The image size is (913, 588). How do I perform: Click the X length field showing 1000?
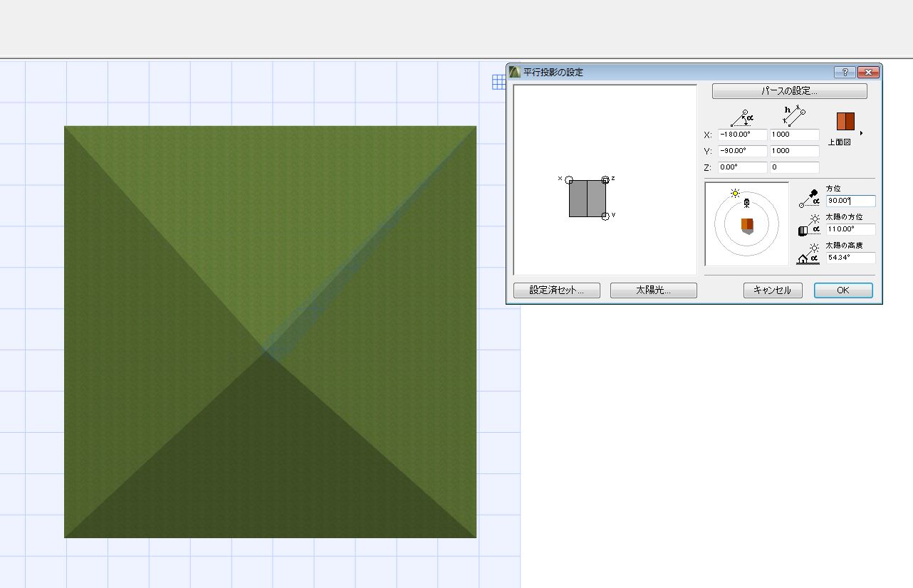coord(794,135)
